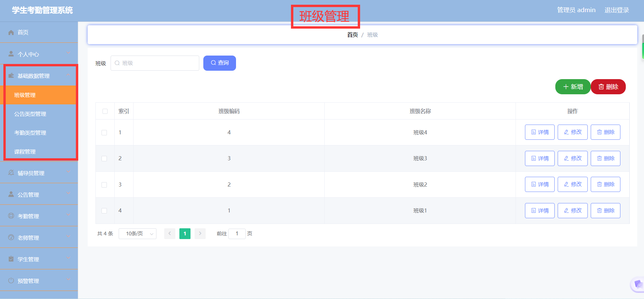644x299 pixels.
Task: Click the 前往 page number input
Action: click(x=237, y=234)
